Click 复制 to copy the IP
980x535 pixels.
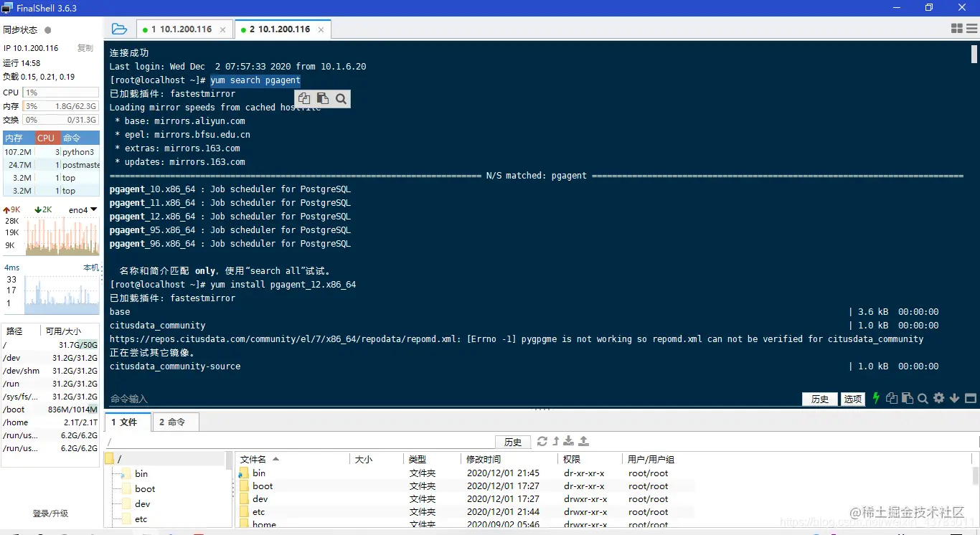(85, 48)
